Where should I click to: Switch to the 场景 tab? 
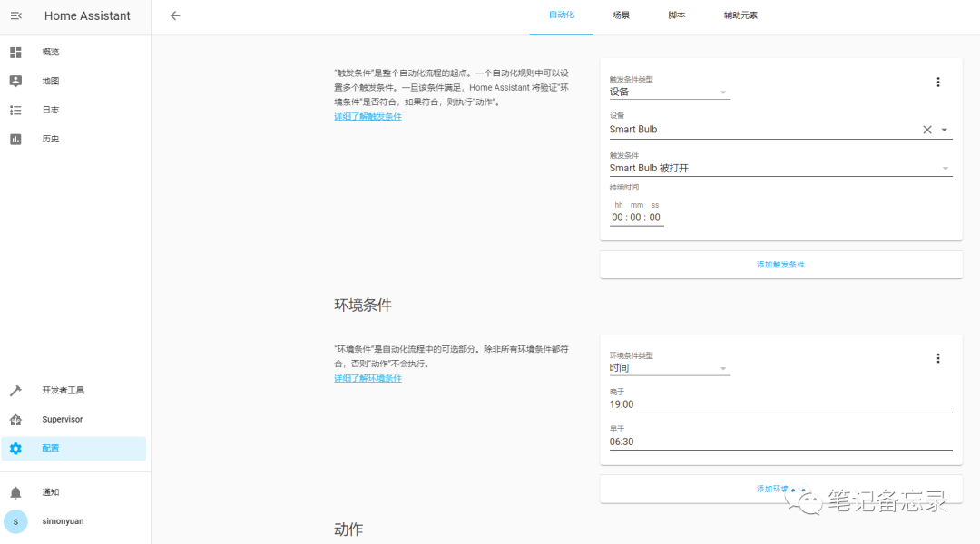coord(621,15)
